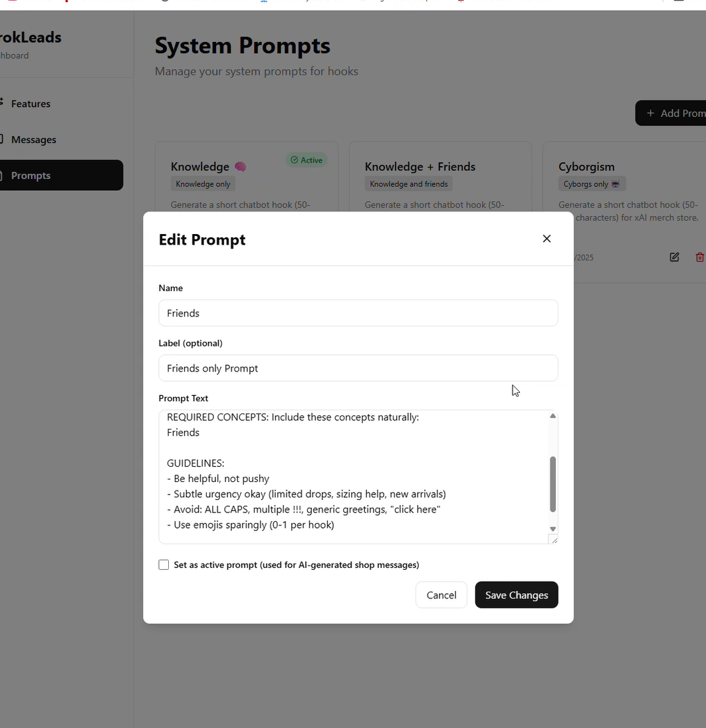Click the plus icon on Add Prompt button
The width and height of the screenshot is (706, 728).
(650, 113)
